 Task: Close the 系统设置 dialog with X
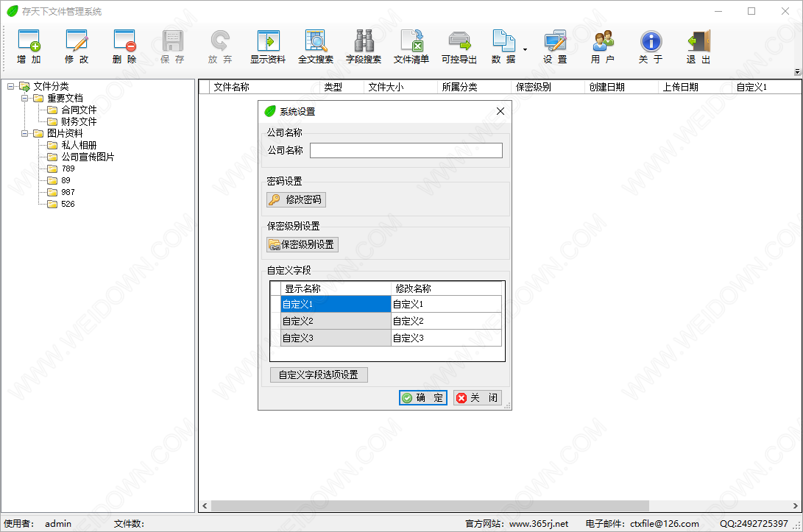(x=500, y=111)
